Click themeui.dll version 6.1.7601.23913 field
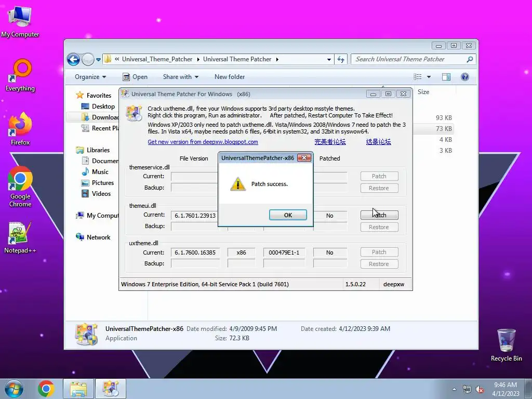 click(195, 216)
